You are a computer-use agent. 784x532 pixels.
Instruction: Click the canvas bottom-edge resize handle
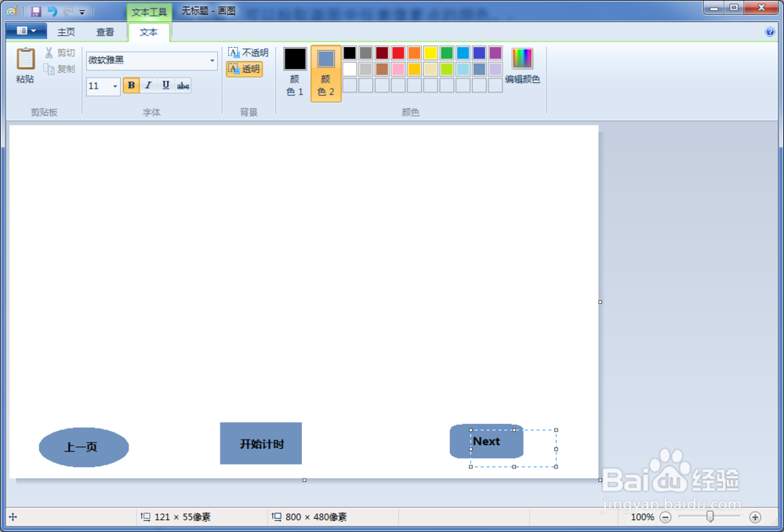click(304, 480)
